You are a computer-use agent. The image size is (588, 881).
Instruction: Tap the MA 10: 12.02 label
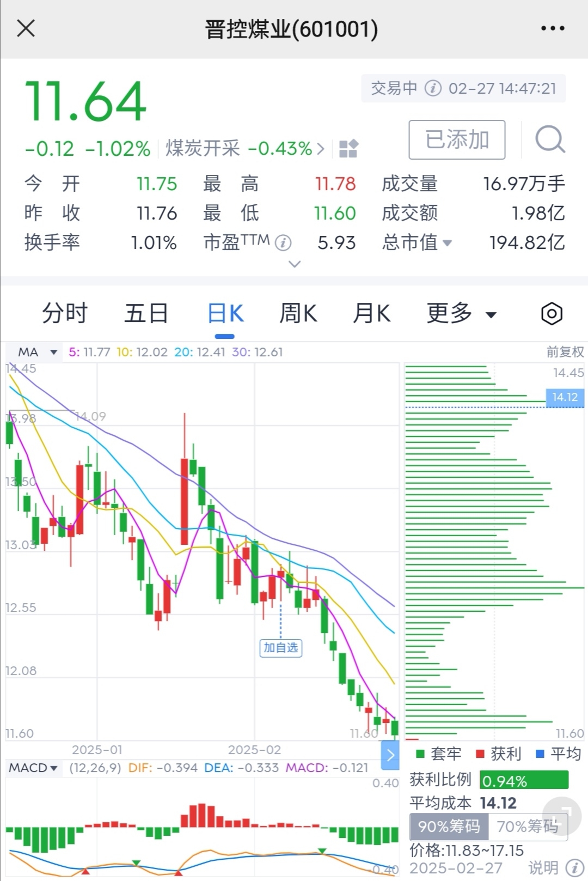(x=142, y=352)
